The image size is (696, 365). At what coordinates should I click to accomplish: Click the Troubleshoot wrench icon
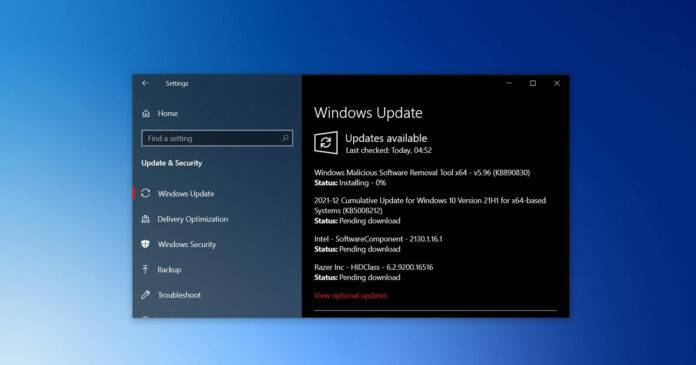click(146, 295)
